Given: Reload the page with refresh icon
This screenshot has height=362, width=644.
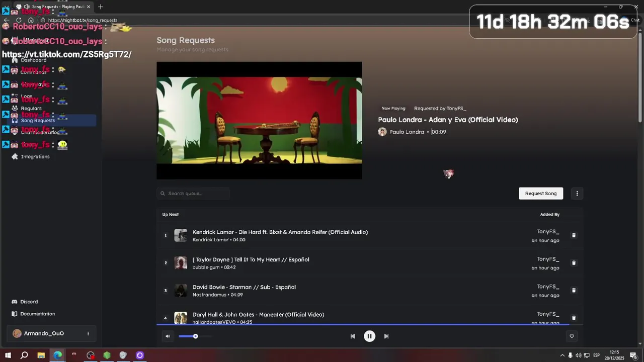Looking at the screenshot, I should [x=19, y=20].
